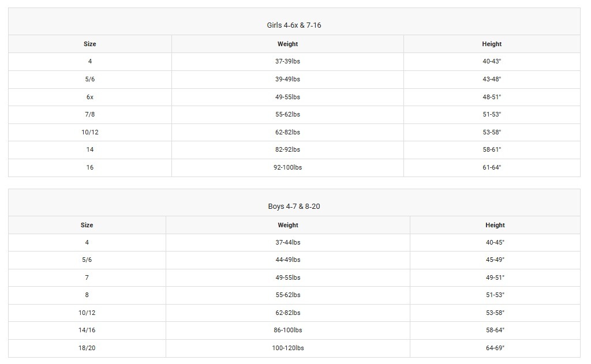Select the Weight header in the Boys table
The height and width of the screenshot is (364, 591).
[287, 225]
